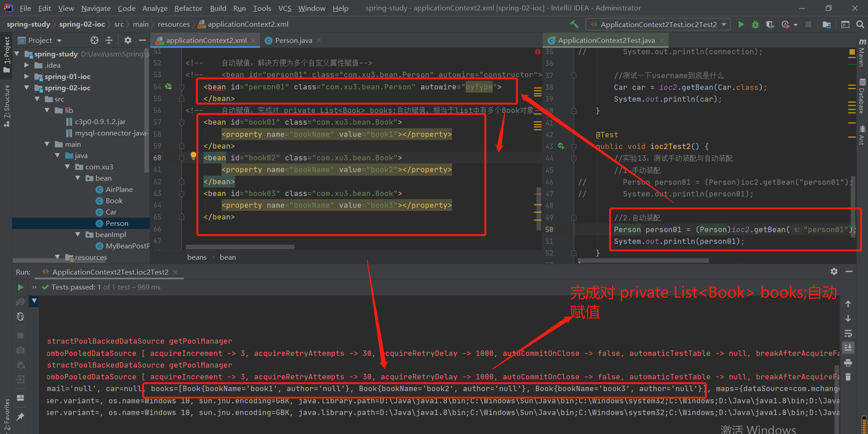The image size is (868, 434).
Task: Clear the console with the trash icon
Action: click(848, 377)
